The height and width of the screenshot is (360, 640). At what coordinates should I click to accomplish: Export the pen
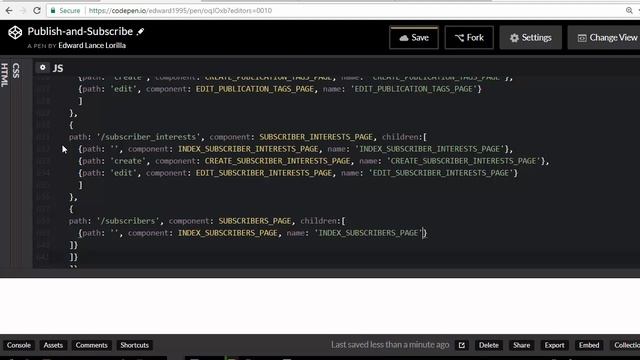pos(554,345)
